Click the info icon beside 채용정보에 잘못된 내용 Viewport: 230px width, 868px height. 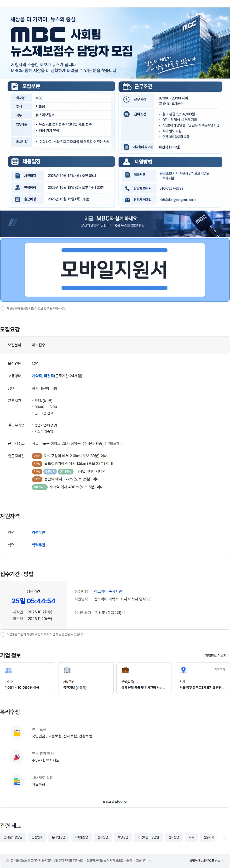coord(3,308)
